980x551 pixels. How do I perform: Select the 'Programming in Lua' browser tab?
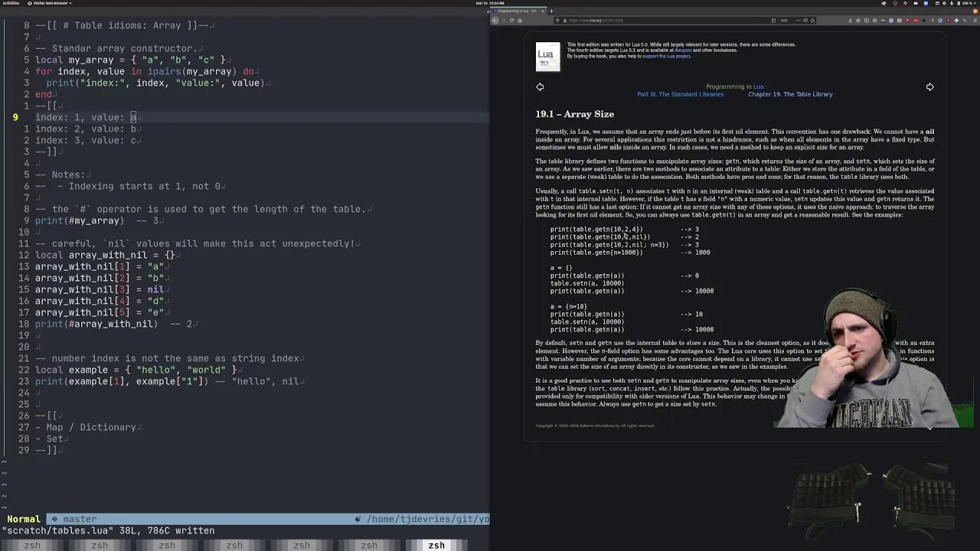click(517, 11)
